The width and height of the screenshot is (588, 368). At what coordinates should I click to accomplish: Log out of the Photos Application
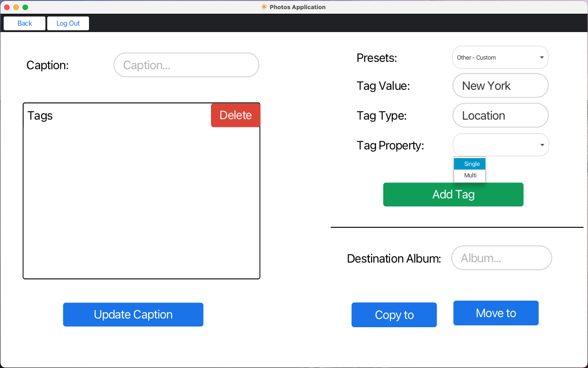68,23
